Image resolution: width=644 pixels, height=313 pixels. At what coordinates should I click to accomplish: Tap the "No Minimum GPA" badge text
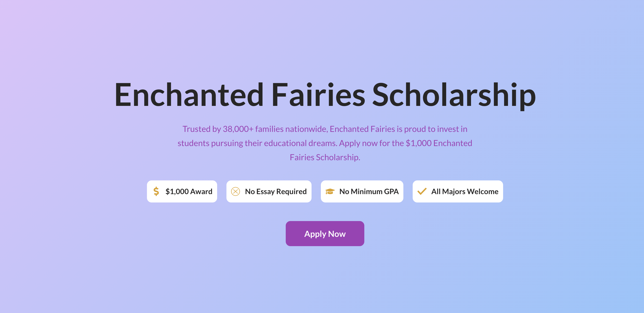[369, 191]
